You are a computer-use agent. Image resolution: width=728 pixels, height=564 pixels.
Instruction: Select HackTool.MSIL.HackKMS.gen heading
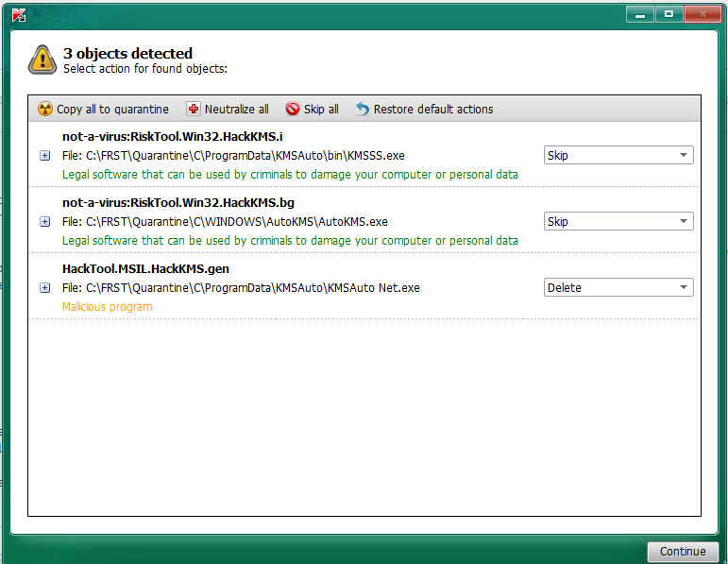click(x=145, y=268)
